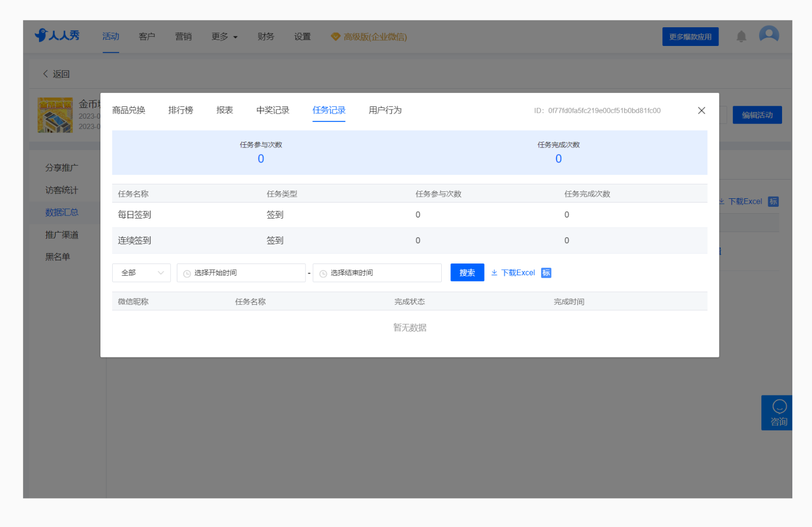This screenshot has height=527, width=812.
Task: Expand the 更多 navigation menu
Action: 224,36
